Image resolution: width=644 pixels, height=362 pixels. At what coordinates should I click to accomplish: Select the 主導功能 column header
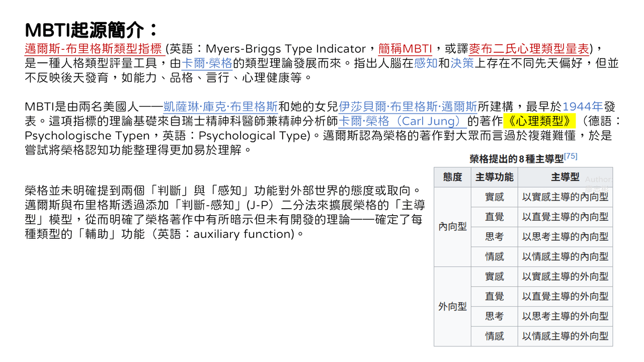pyautogui.click(x=495, y=177)
